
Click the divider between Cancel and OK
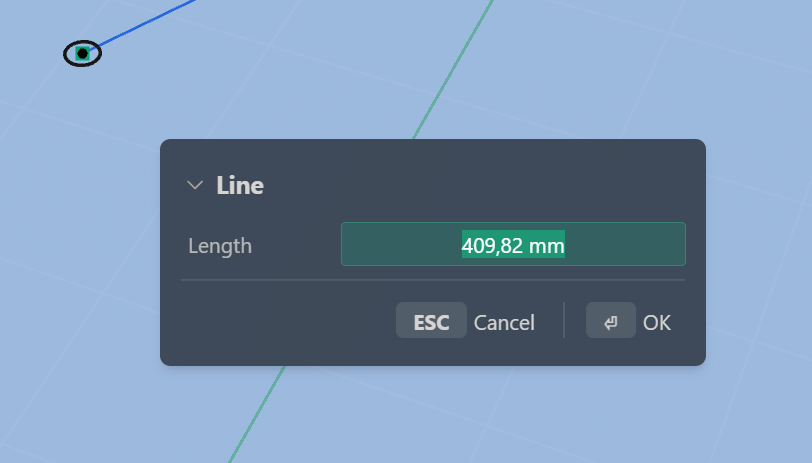coord(564,321)
